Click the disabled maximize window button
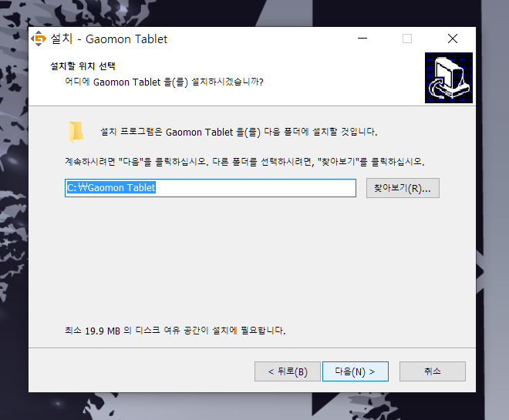The width and height of the screenshot is (509, 420). (407, 39)
